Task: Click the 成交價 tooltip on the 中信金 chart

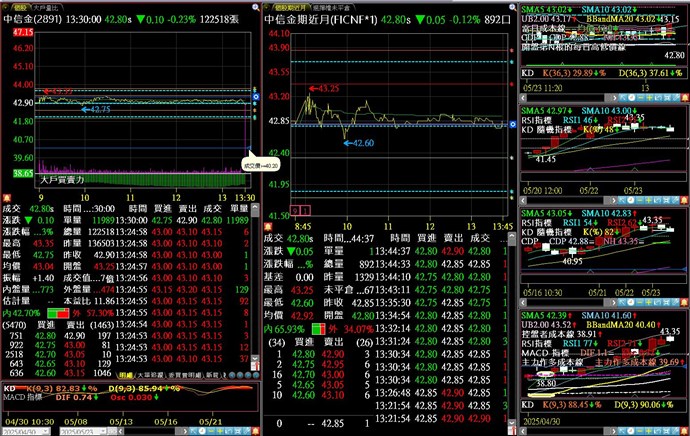Action: coord(261,165)
